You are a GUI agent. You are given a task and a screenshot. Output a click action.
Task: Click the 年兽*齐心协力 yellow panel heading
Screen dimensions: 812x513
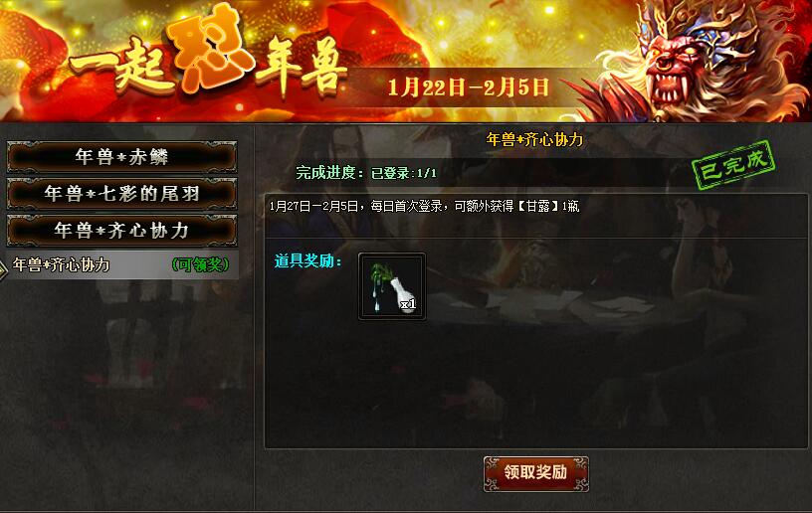click(x=535, y=139)
